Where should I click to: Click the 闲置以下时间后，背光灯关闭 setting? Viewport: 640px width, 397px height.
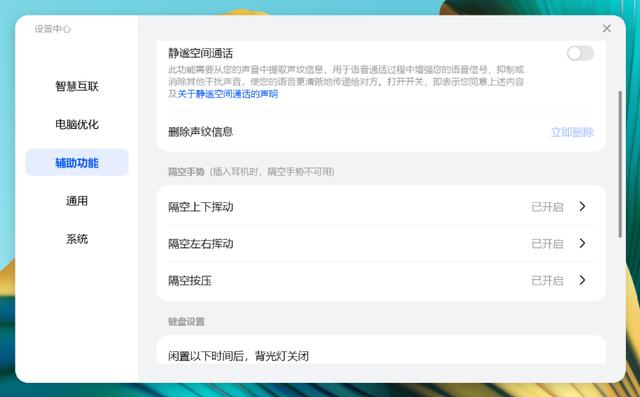(x=238, y=356)
